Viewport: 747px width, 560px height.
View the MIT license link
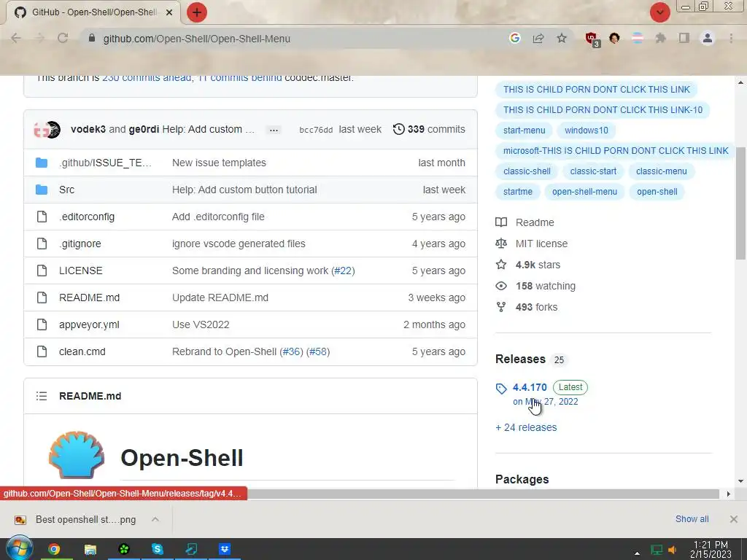click(x=532, y=244)
